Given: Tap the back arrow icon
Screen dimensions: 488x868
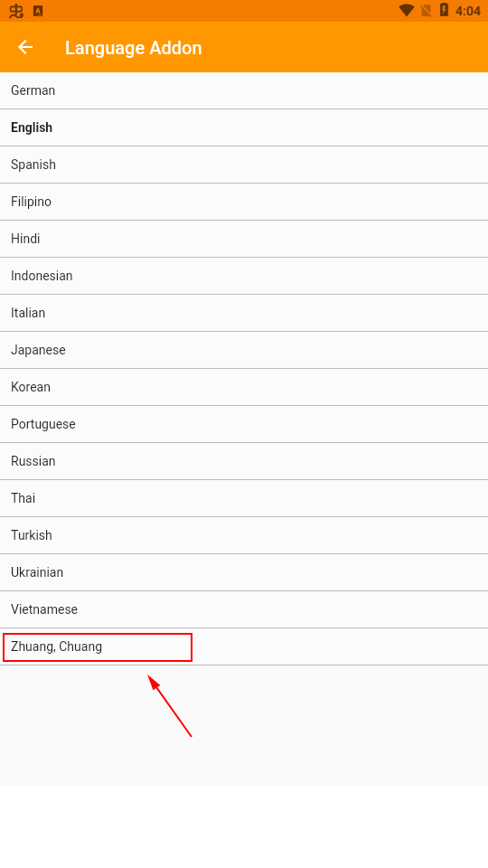Looking at the screenshot, I should pyautogui.click(x=25, y=48).
